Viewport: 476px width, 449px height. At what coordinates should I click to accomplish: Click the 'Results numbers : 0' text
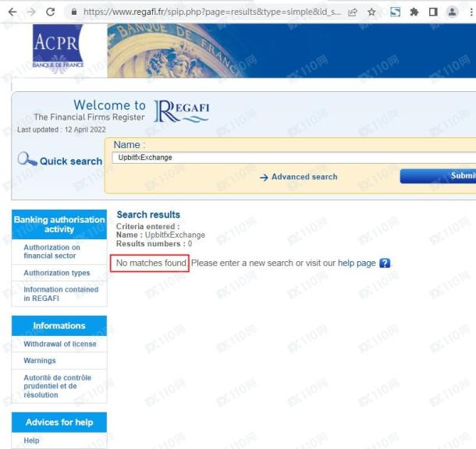coord(154,244)
